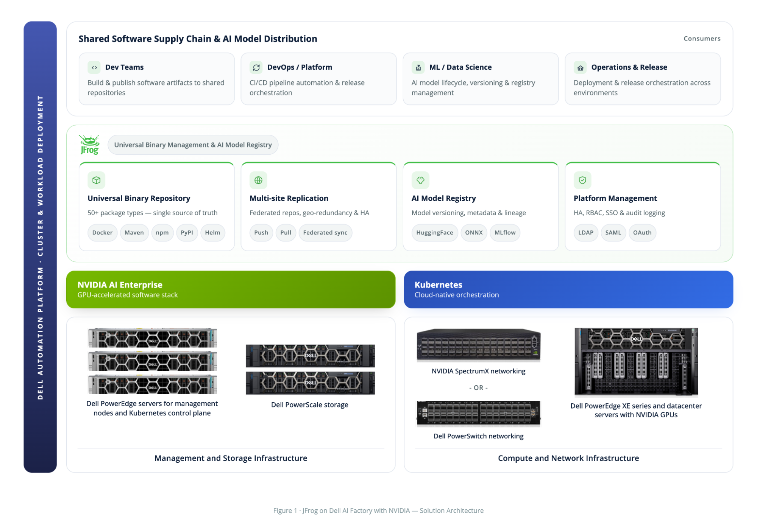The width and height of the screenshot is (757, 532).
Task: Click the Multi-site Replication globe icon
Action: point(258,180)
